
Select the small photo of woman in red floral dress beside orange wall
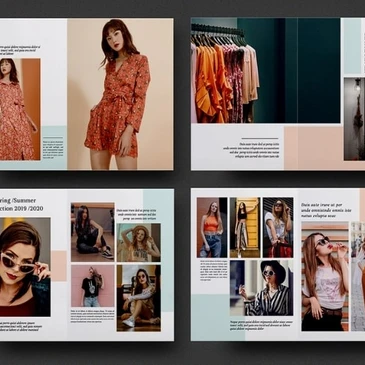coord(20,109)
